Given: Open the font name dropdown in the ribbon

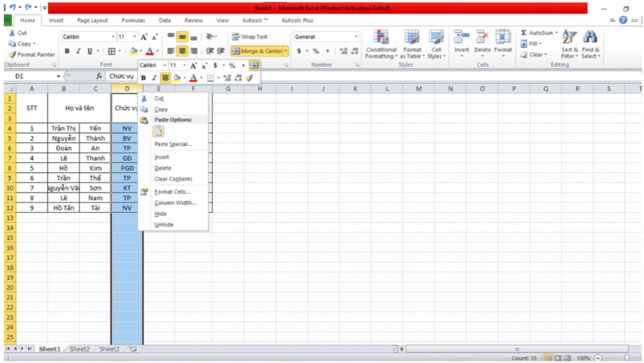Looking at the screenshot, I should [113, 37].
